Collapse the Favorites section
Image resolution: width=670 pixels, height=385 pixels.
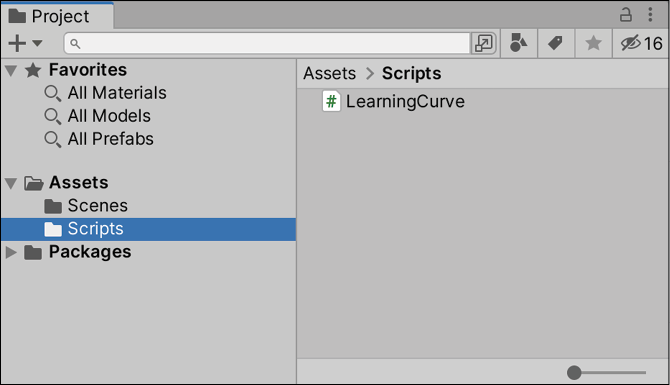click(11, 71)
